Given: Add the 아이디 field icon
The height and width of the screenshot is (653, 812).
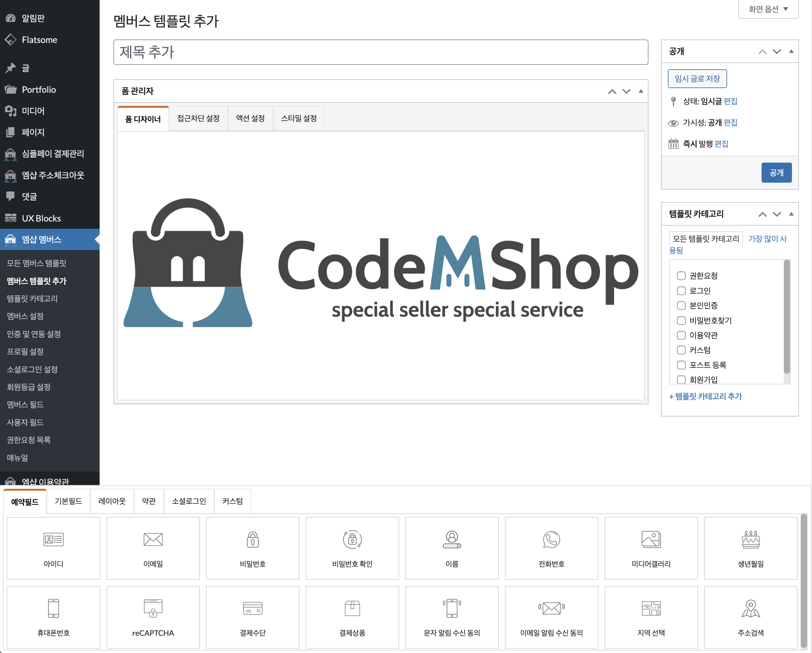Looking at the screenshot, I should click(x=54, y=548).
